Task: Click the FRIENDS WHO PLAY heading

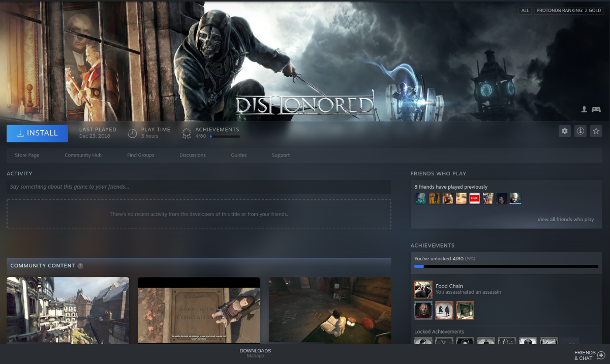Action: [438, 174]
